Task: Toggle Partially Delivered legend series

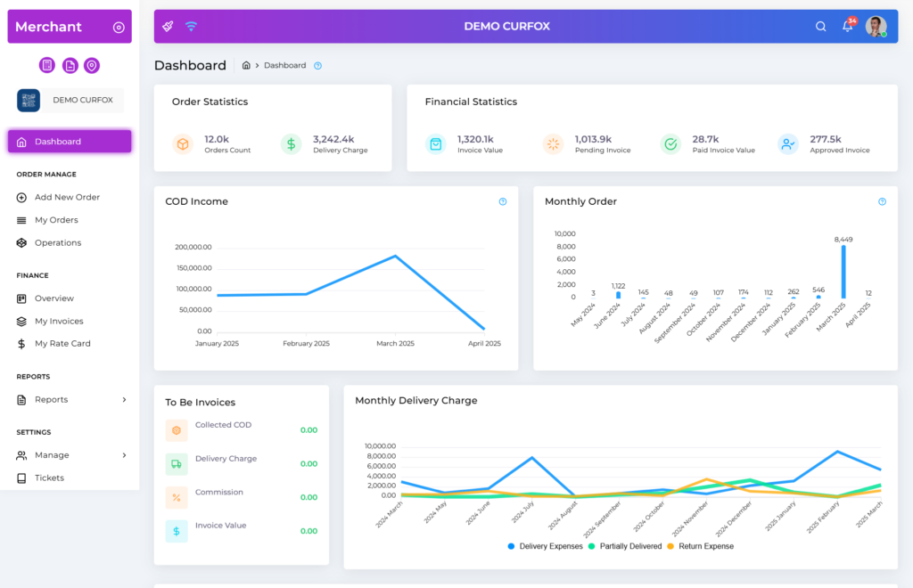Action: (625, 546)
